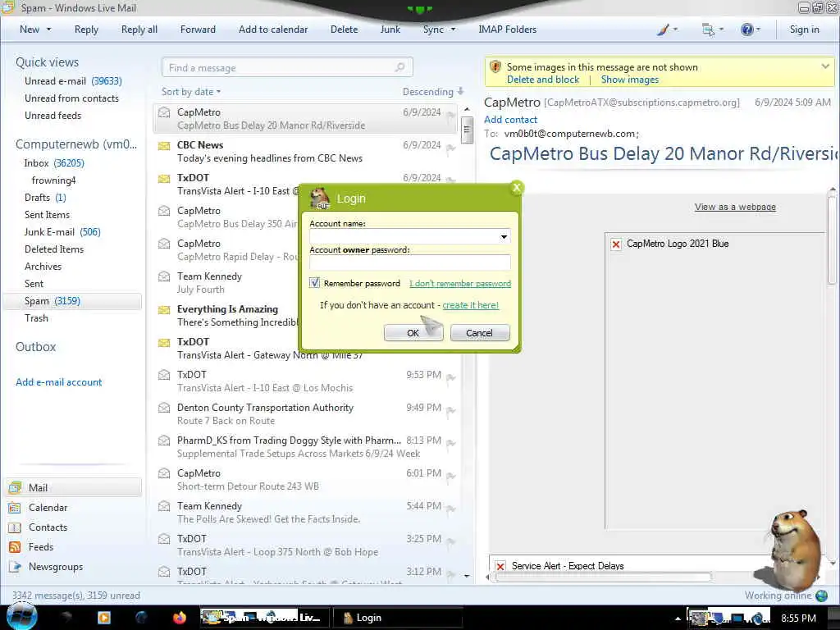The height and width of the screenshot is (630, 840).
Task: Open the Account name dropdown
Action: click(x=504, y=236)
